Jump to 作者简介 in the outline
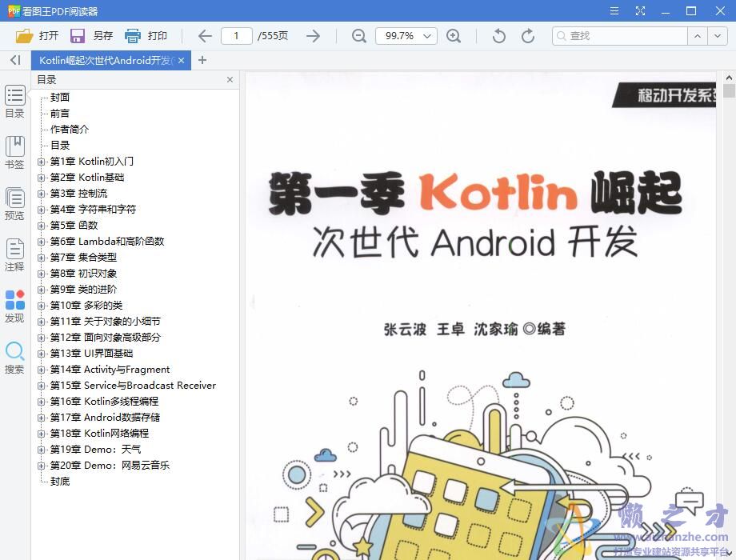This screenshot has height=560, width=736. coord(70,129)
